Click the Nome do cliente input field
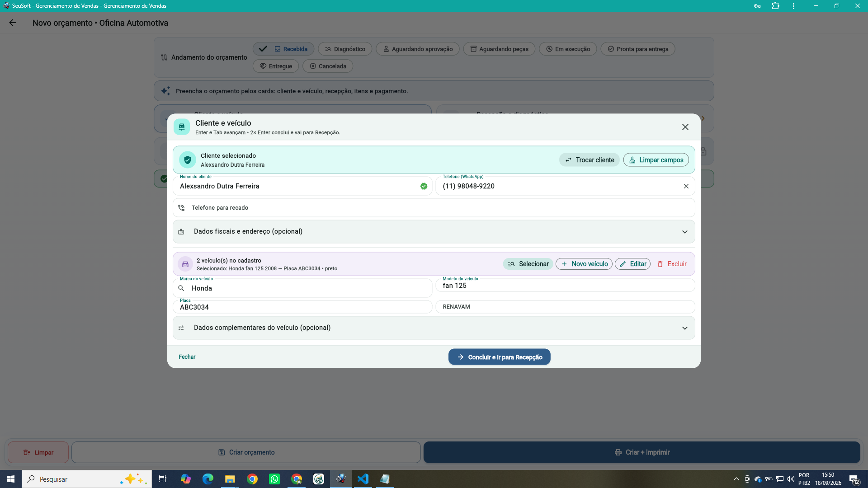Screen dimensions: 868x488 [x=302, y=186]
